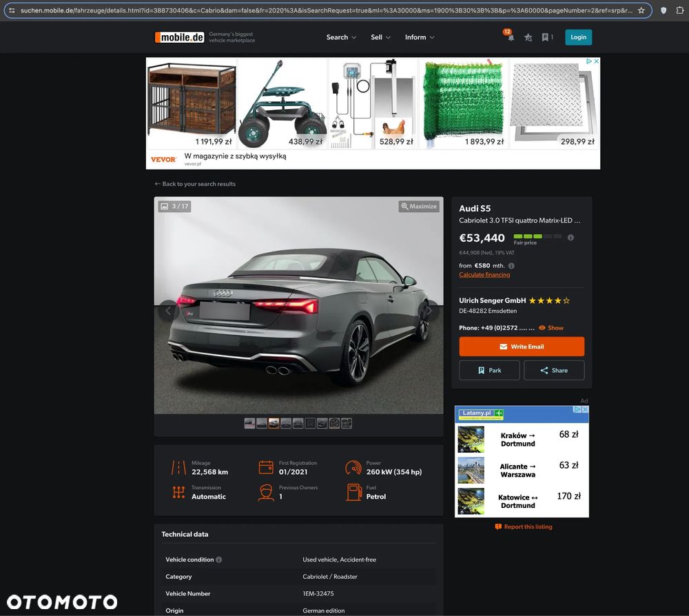Image resolution: width=689 pixels, height=616 pixels.
Task: Open the notifications bell icon
Action: click(x=510, y=38)
